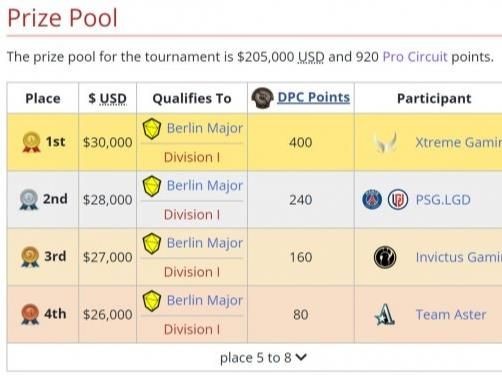Click the gold medal icon beside 1st
The width and height of the screenshot is (502, 376).
[x=31, y=142]
